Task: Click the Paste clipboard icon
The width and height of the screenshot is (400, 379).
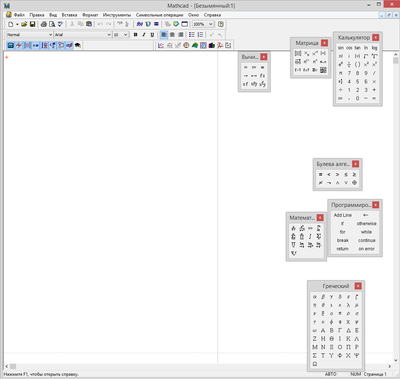Action: coord(89,24)
